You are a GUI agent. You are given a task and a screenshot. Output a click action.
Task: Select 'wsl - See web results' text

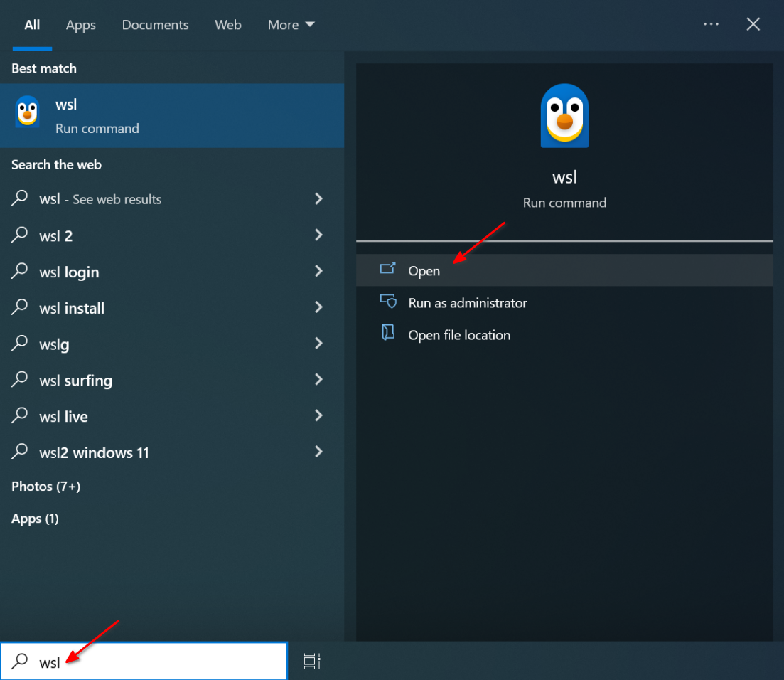tap(100, 199)
